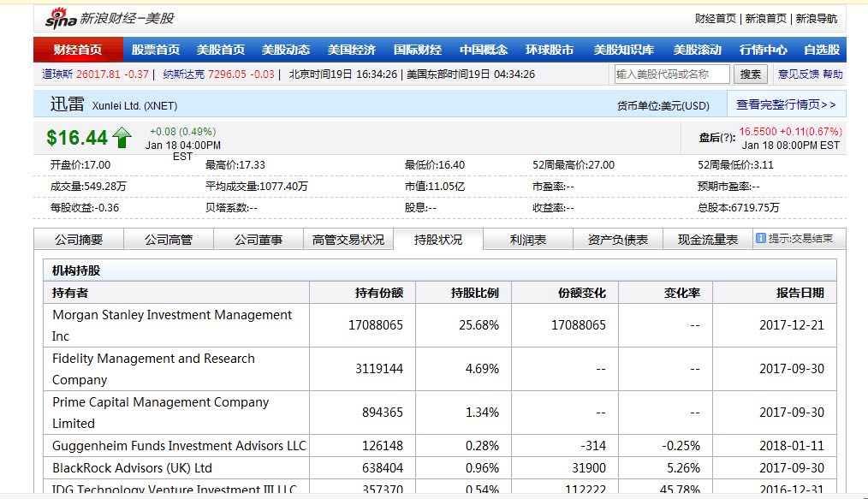The image size is (868, 499).
Task: Click the 总股本:6719.75万 value
Action: [739, 207]
